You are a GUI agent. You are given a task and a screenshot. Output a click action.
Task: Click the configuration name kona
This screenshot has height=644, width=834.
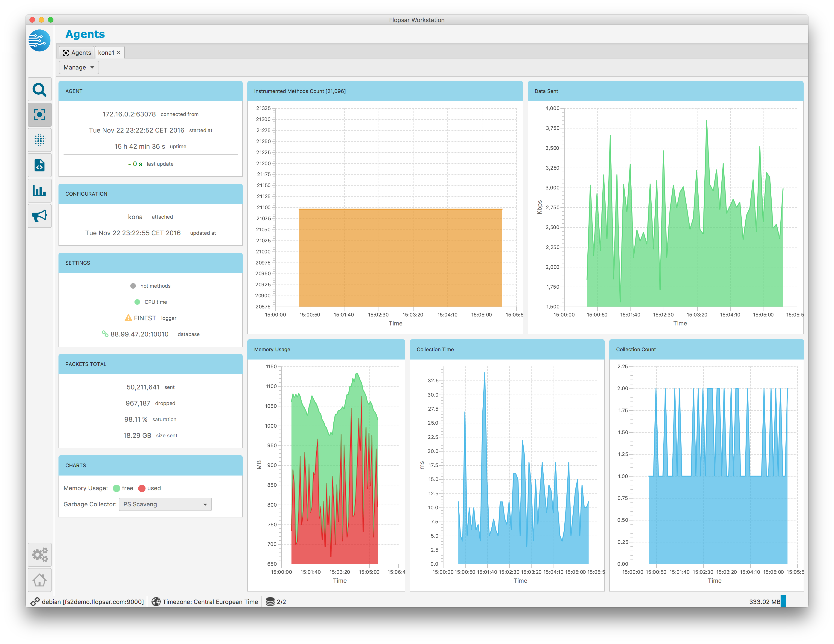pyautogui.click(x=135, y=217)
